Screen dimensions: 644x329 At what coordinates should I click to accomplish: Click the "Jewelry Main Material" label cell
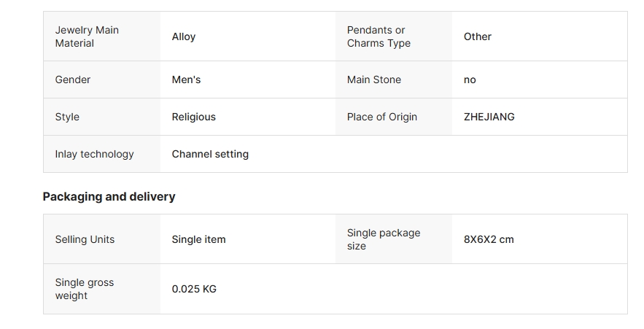click(x=87, y=36)
